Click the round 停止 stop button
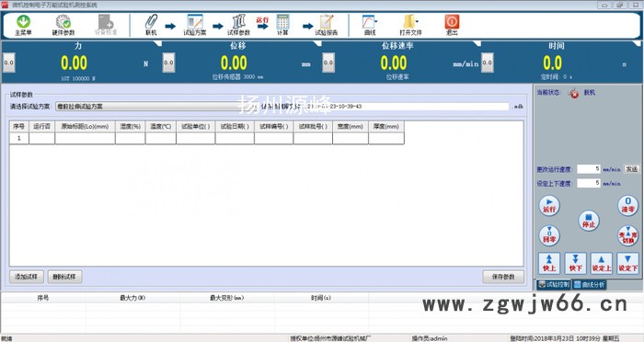The height and width of the screenshot is (342, 644). pyautogui.click(x=589, y=221)
